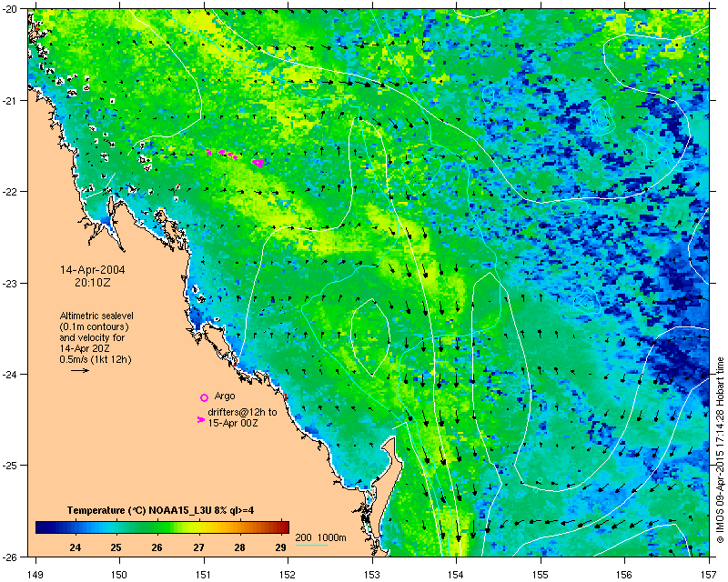Click the latitude label -26
Image resolution: width=728 pixels, height=582 pixels.
pyautogui.click(x=12, y=556)
